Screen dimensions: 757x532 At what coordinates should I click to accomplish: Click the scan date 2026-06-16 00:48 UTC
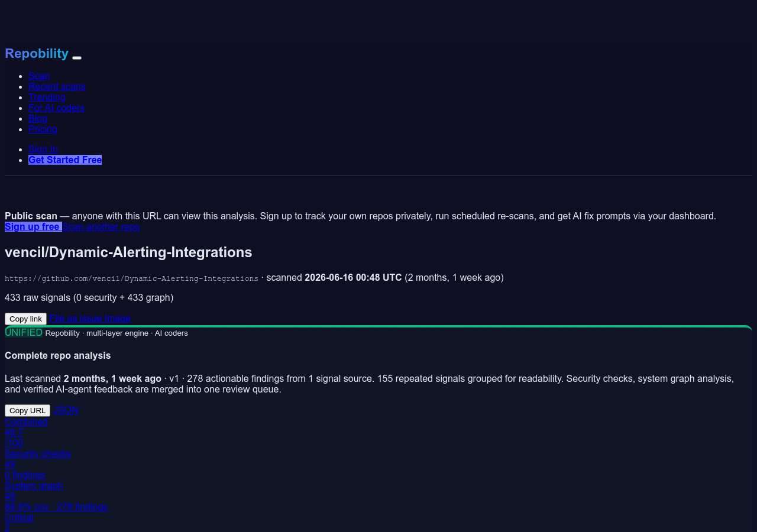coord(353,277)
